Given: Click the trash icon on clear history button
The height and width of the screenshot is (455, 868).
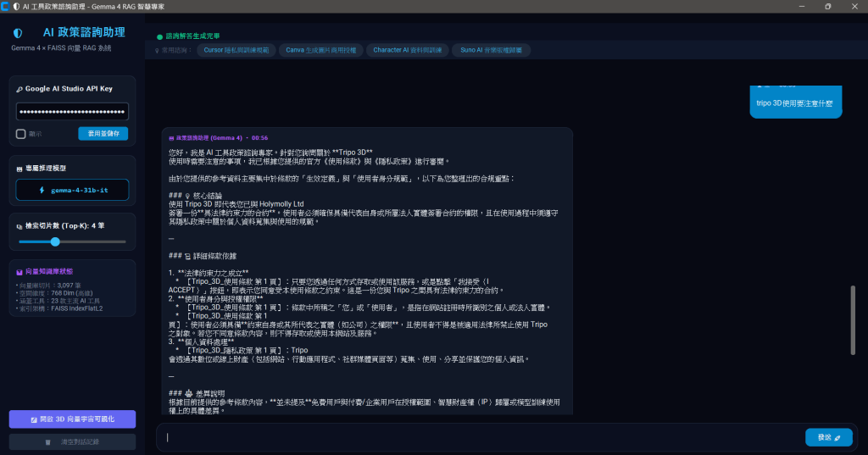Looking at the screenshot, I should 48,442.
